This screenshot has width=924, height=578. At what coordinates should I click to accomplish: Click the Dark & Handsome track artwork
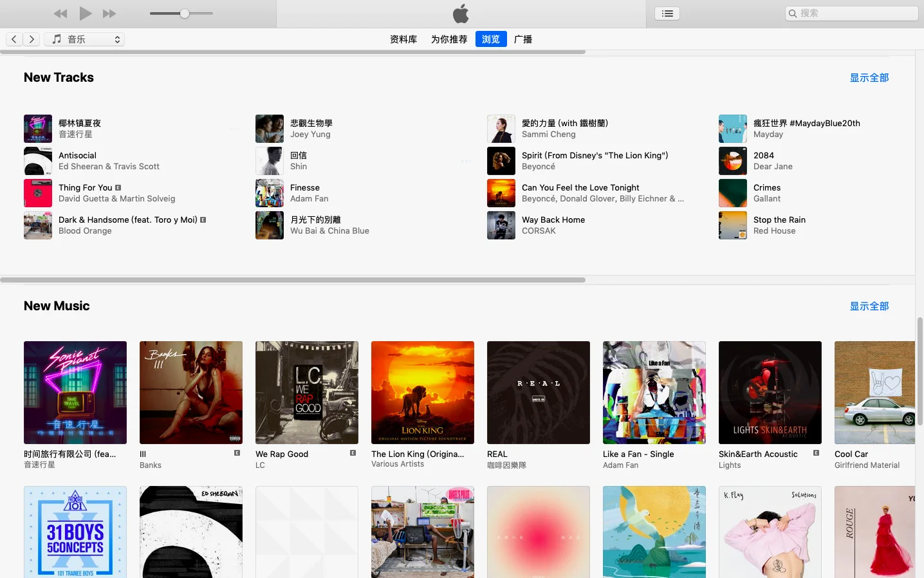[38, 225]
